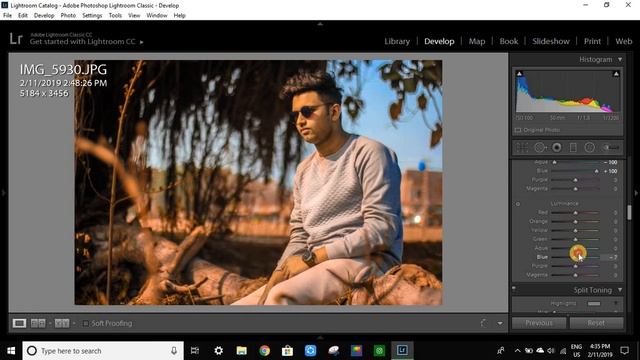
Task: Select the Adjustment Brush tool
Action: tap(611, 147)
